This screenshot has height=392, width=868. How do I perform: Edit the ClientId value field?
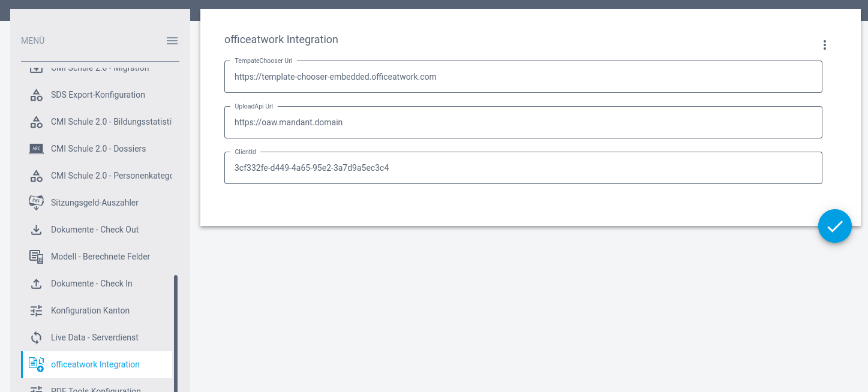tap(522, 168)
